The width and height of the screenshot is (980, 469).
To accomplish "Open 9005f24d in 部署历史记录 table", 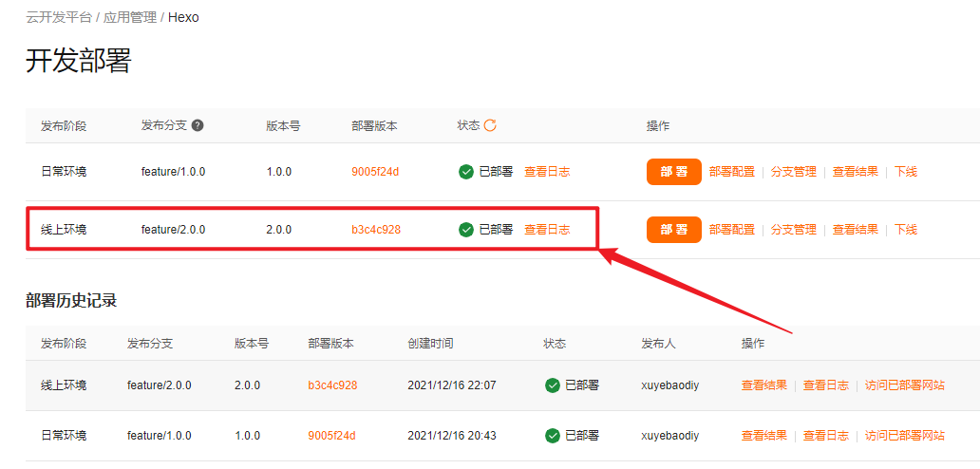I will pyautogui.click(x=331, y=435).
